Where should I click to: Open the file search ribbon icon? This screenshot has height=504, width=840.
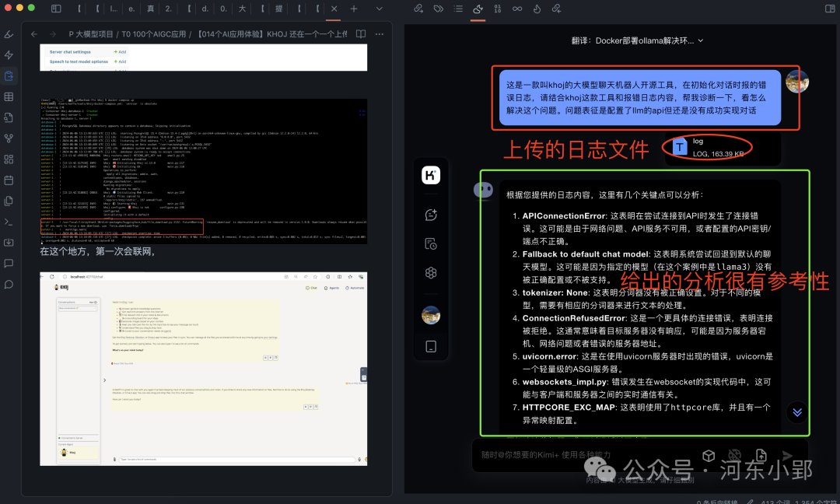click(x=9, y=117)
